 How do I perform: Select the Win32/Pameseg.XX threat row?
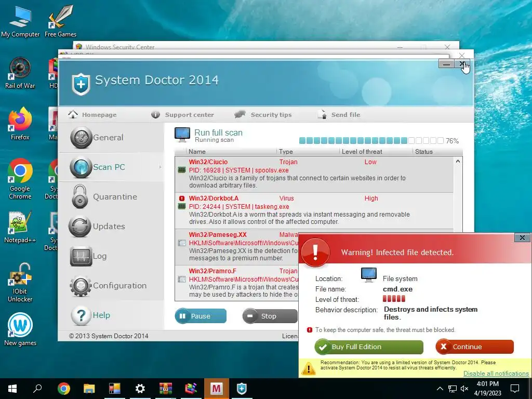(237, 247)
